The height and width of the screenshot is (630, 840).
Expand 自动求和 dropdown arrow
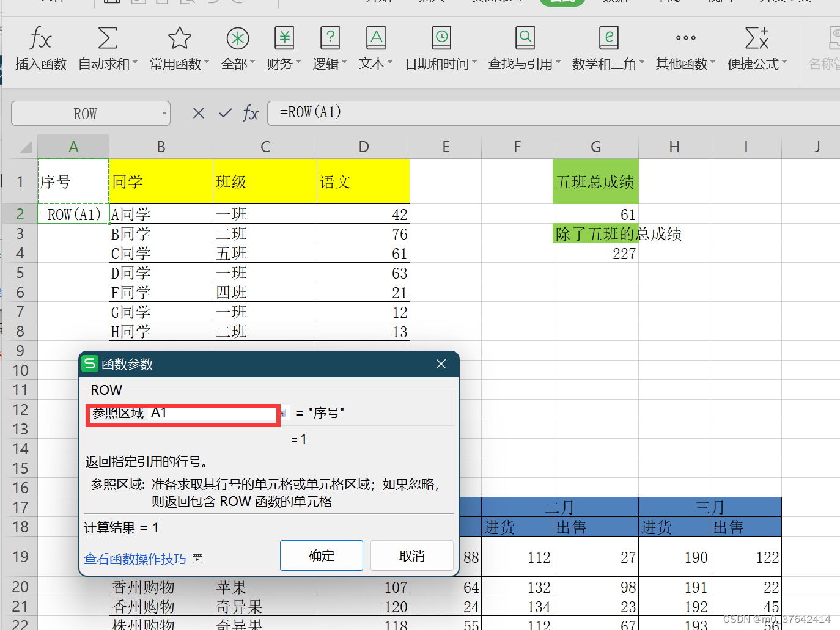pos(135,63)
